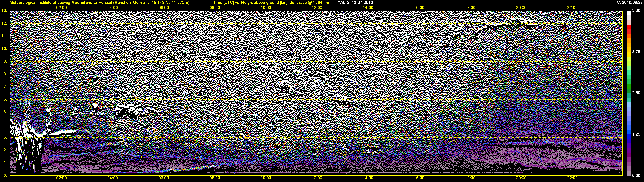This screenshot has height=182, width=644.
Task: Click the 2.50 colorbar scale value
Action: (636, 93)
